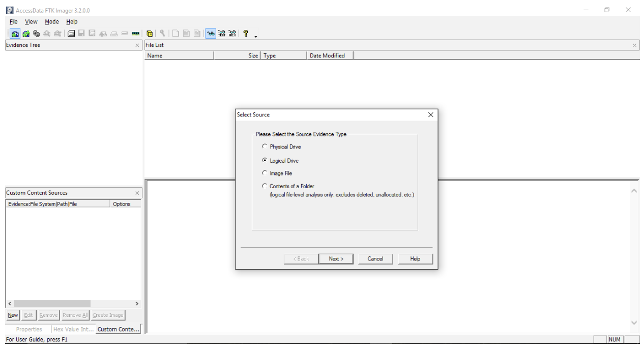Click the Create Disk Image toolbar icon
Image resolution: width=644 pixels, height=352 pixels.
72,34
